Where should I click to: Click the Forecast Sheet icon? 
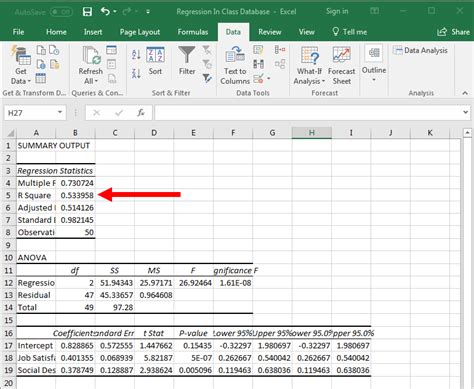[x=341, y=55]
